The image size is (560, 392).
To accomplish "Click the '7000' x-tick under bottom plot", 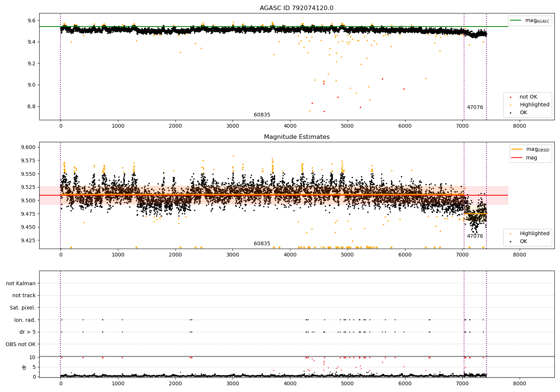I will [462, 384].
